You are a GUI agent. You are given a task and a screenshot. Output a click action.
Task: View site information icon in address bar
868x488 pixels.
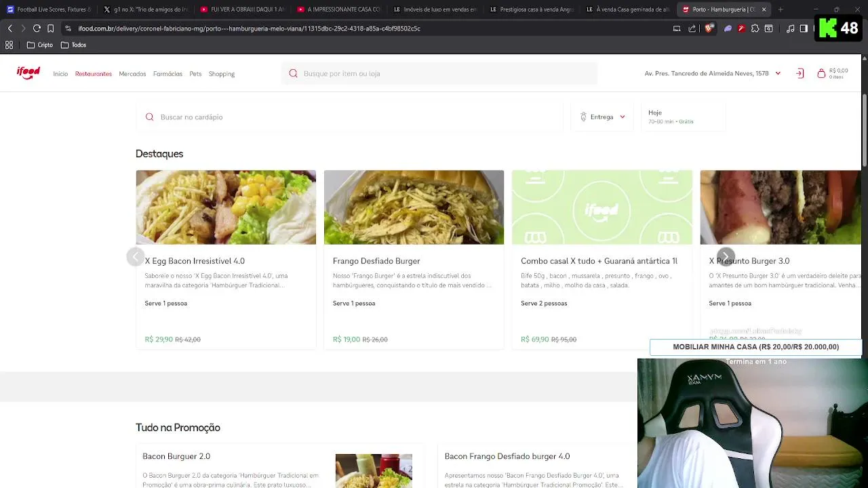(x=68, y=28)
